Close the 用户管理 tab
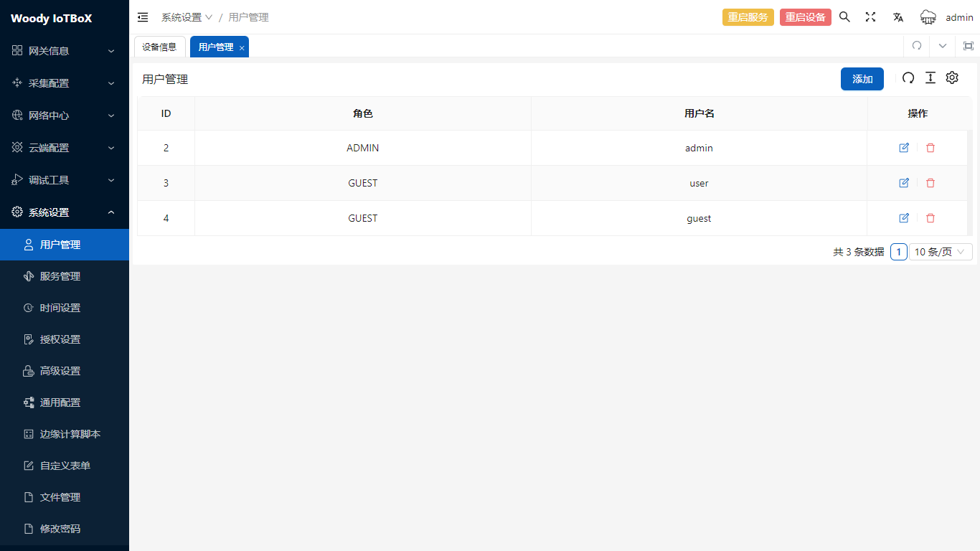The image size is (980, 551). 242,47
